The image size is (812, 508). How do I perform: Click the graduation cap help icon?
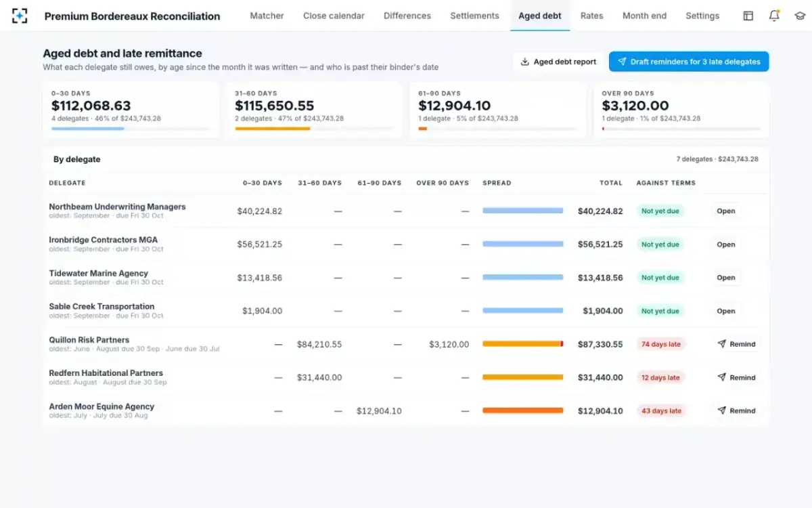point(800,16)
